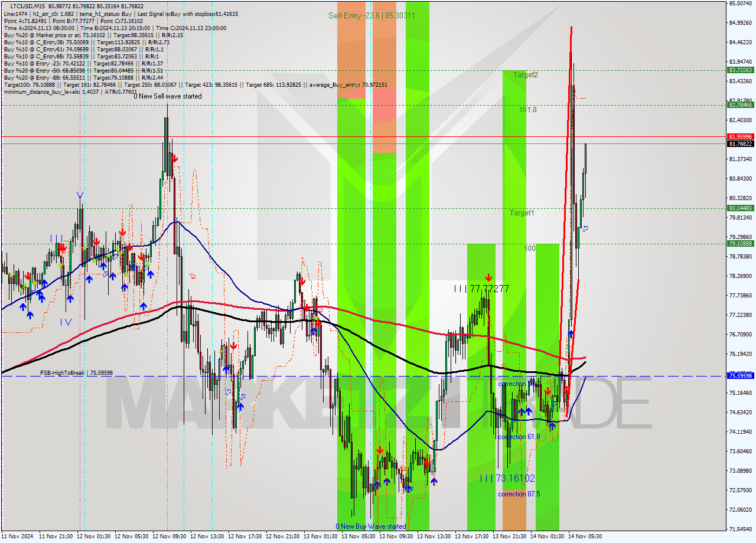Image resolution: width=756 pixels, height=543 pixels.
Task: Click the green 82.78466 price axis tag
Action: 740,104
